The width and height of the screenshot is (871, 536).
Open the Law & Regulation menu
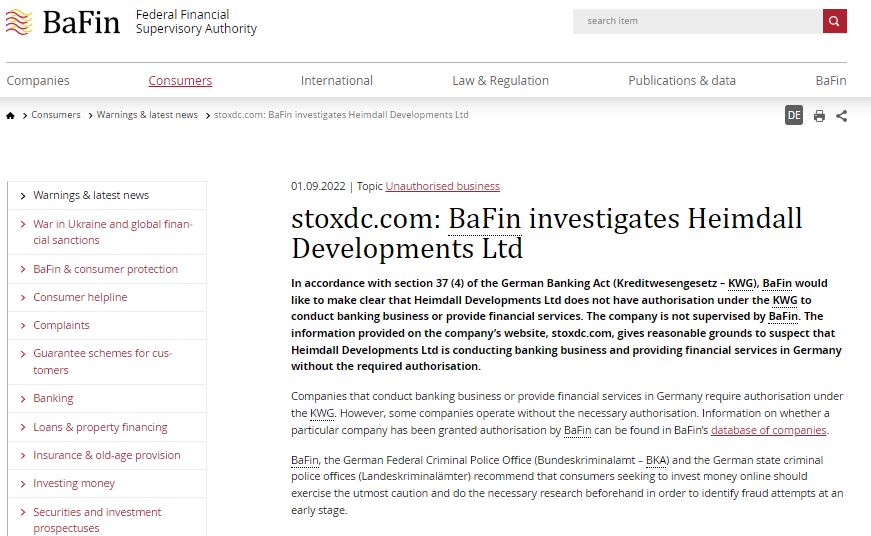pyautogui.click(x=500, y=81)
